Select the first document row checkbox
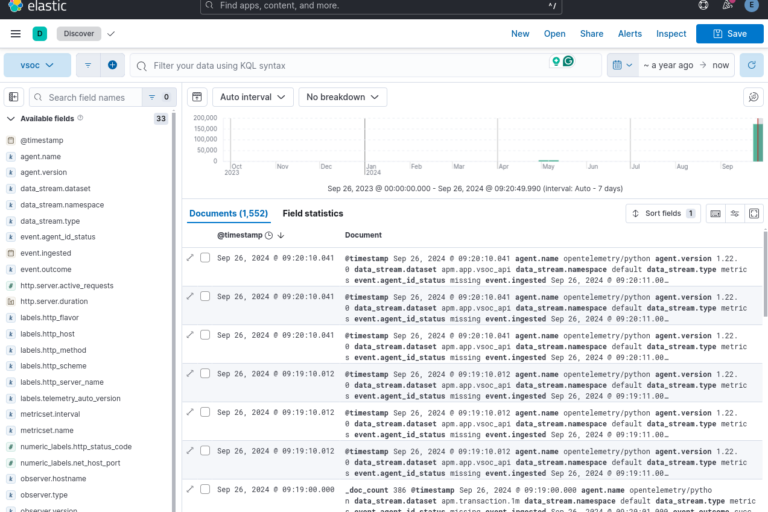The width and height of the screenshot is (768, 512). [205, 258]
